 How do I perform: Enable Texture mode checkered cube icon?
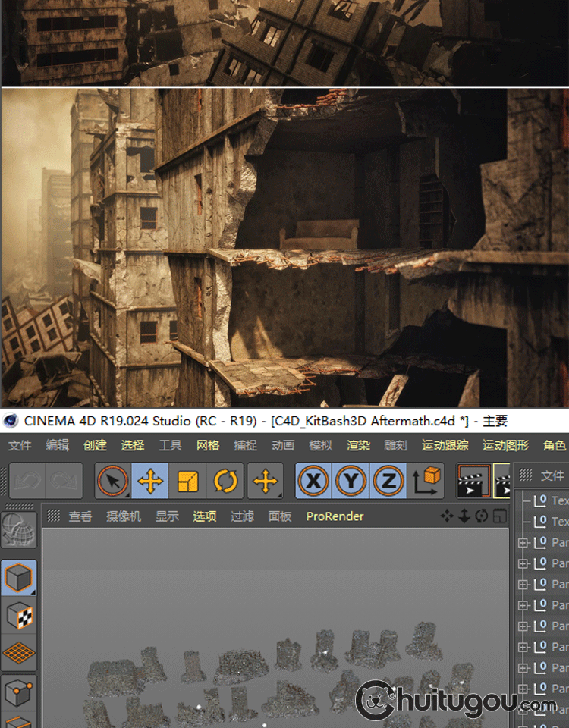[18, 615]
